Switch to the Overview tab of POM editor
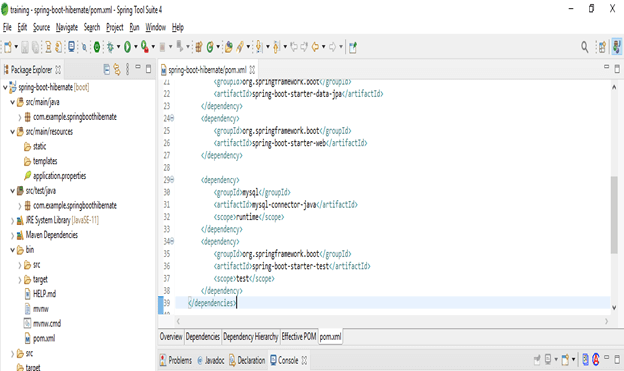Viewport: 624px width, 371px height. tap(171, 337)
